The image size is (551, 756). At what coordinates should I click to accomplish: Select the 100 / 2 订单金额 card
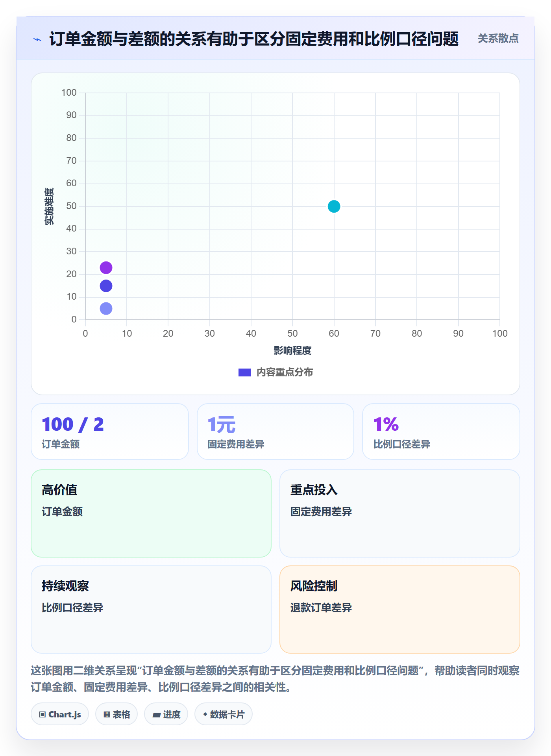[x=110, y=432]
